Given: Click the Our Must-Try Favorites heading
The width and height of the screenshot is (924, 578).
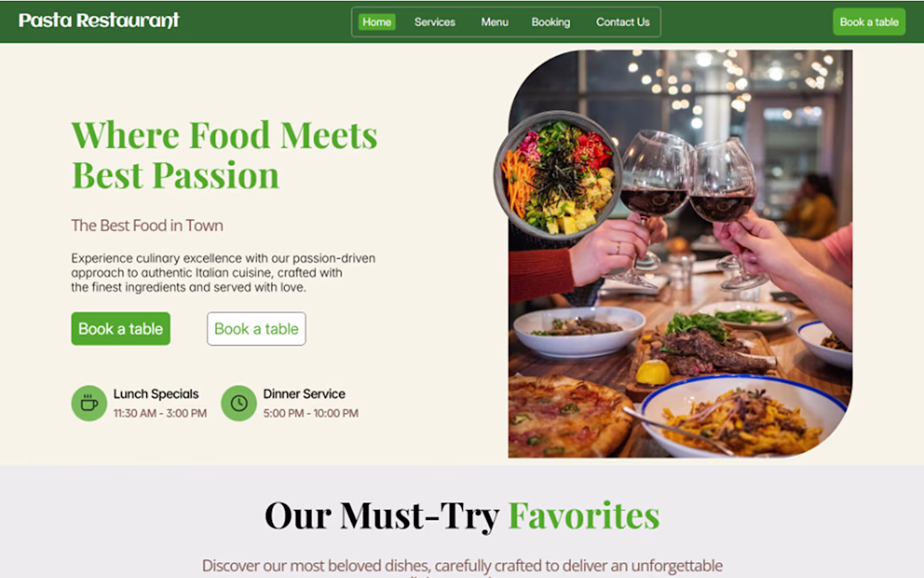Looking at the screenshot, I should 462,516.
